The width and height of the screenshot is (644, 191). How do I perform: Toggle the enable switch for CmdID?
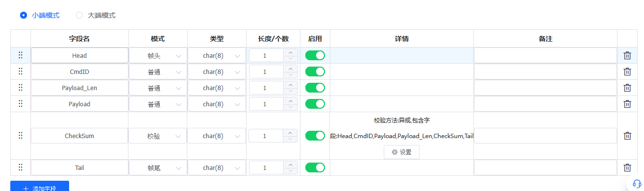coord(315,72)
